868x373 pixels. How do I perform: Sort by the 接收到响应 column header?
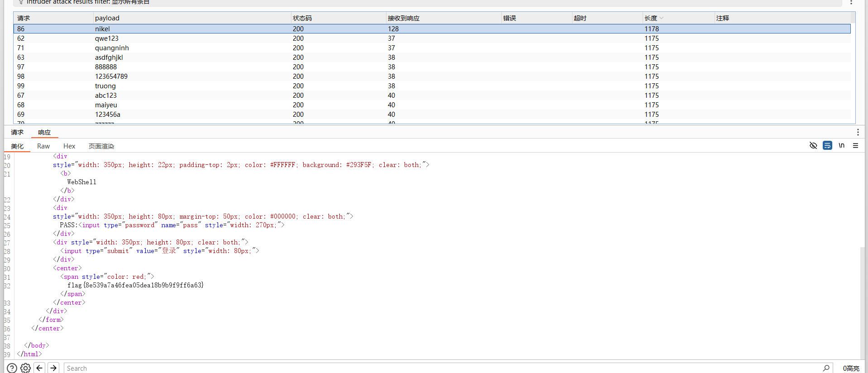pyautogui.click(x=444, y=18)
